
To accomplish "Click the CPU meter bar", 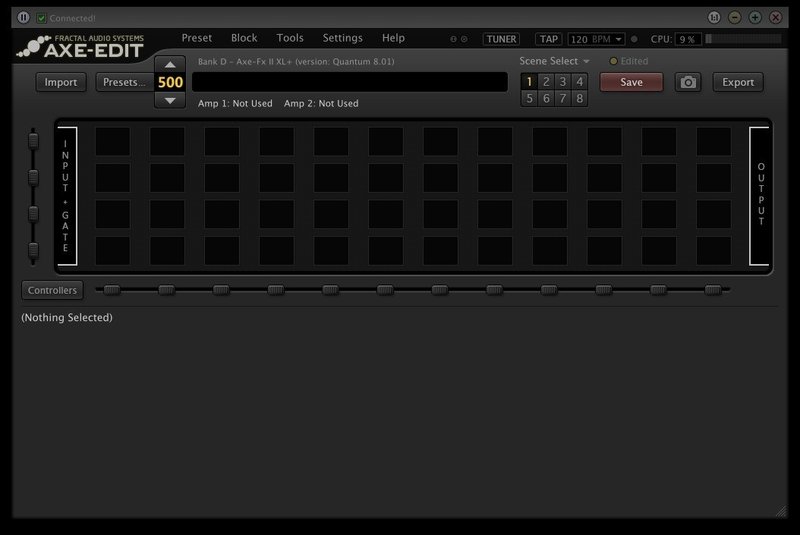I will 743,39.
